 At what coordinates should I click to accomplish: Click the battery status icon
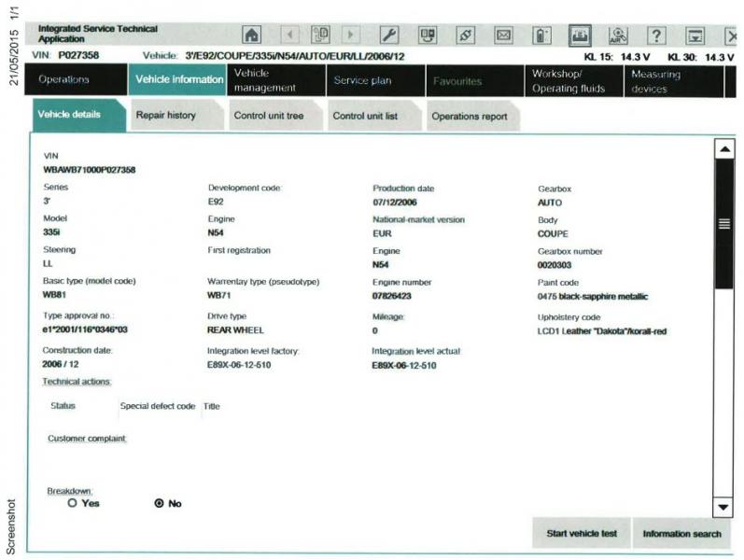(x=541, y=35)
